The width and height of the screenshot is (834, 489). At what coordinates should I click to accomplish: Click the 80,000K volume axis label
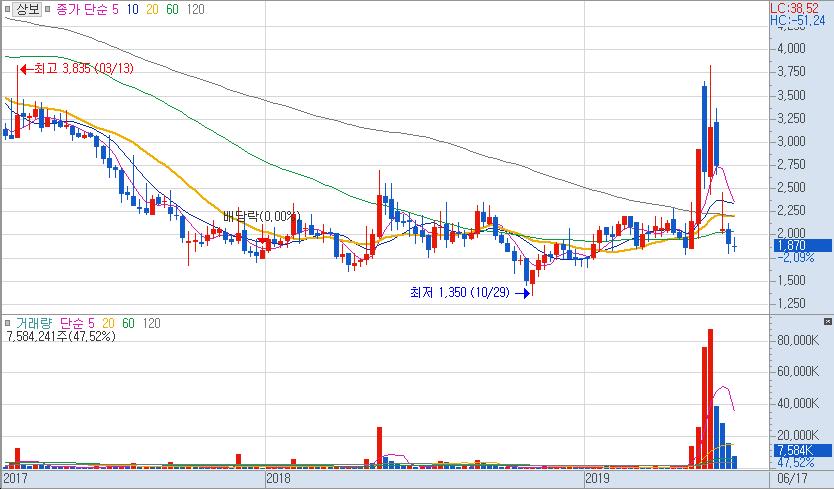point(798,340)
